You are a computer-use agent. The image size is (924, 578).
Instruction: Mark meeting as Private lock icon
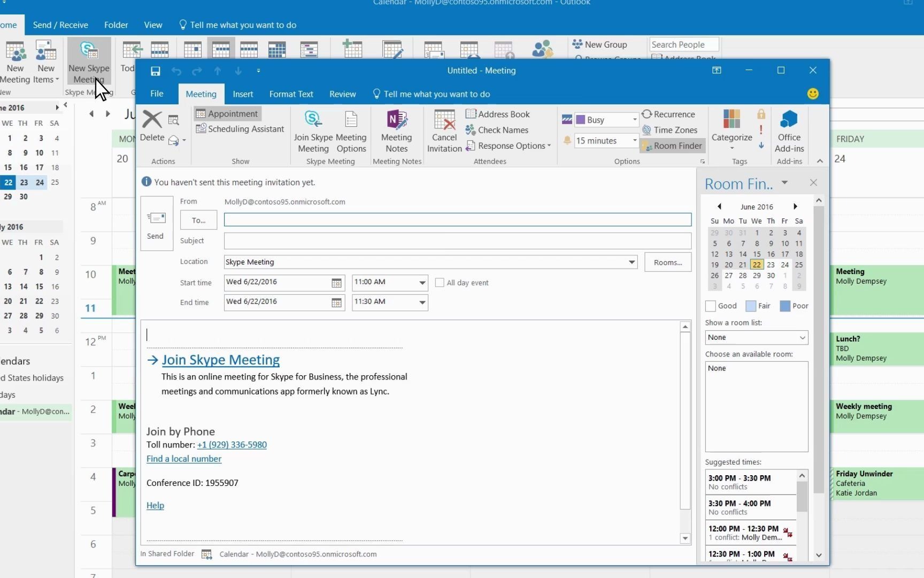pos(761,114)
